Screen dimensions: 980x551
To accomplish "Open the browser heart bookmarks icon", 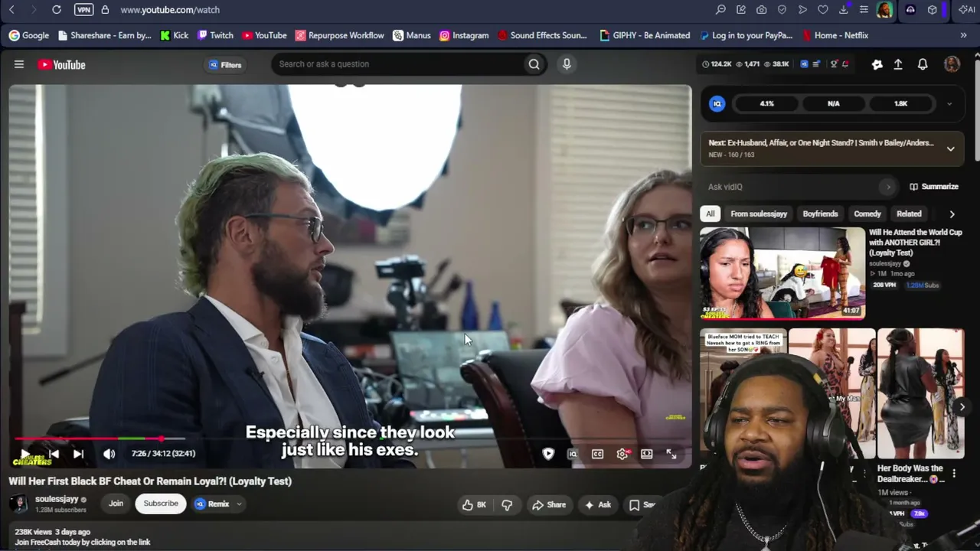I will [823, 10].
